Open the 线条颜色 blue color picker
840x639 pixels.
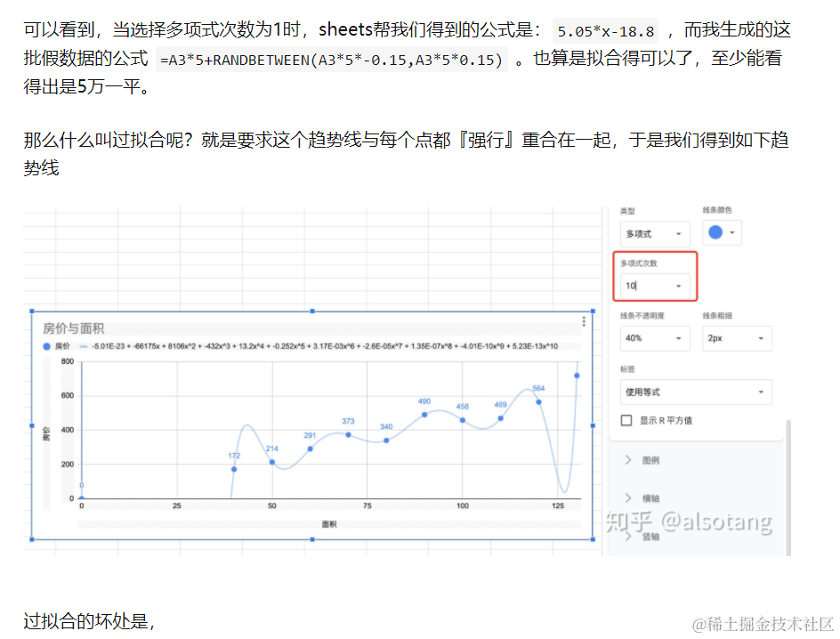click(722, 232)
